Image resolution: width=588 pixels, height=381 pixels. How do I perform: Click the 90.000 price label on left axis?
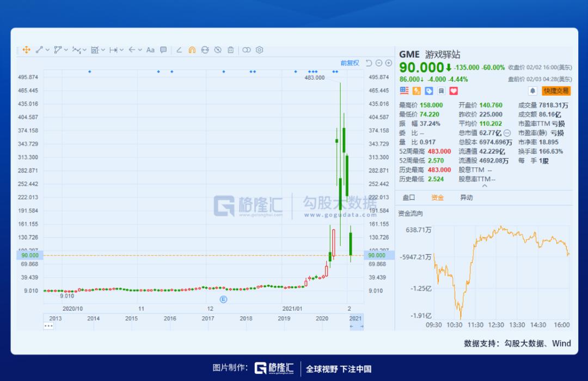tap(30, 255)
